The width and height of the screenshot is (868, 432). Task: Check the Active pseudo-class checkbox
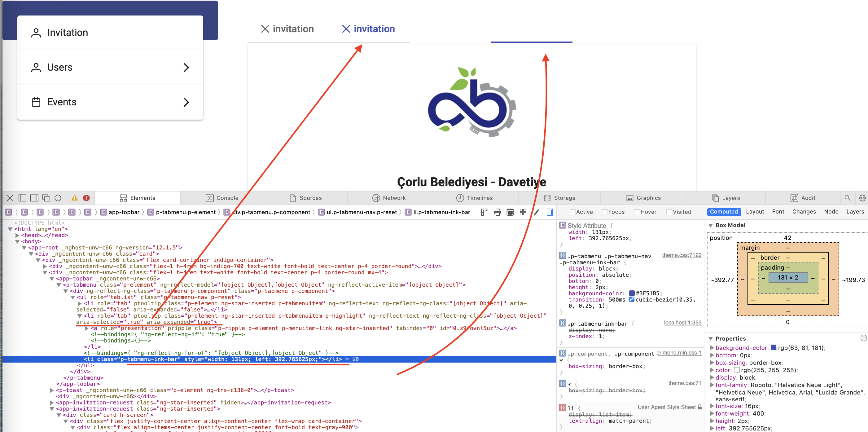pyautogui.click(x=572, y=212)
